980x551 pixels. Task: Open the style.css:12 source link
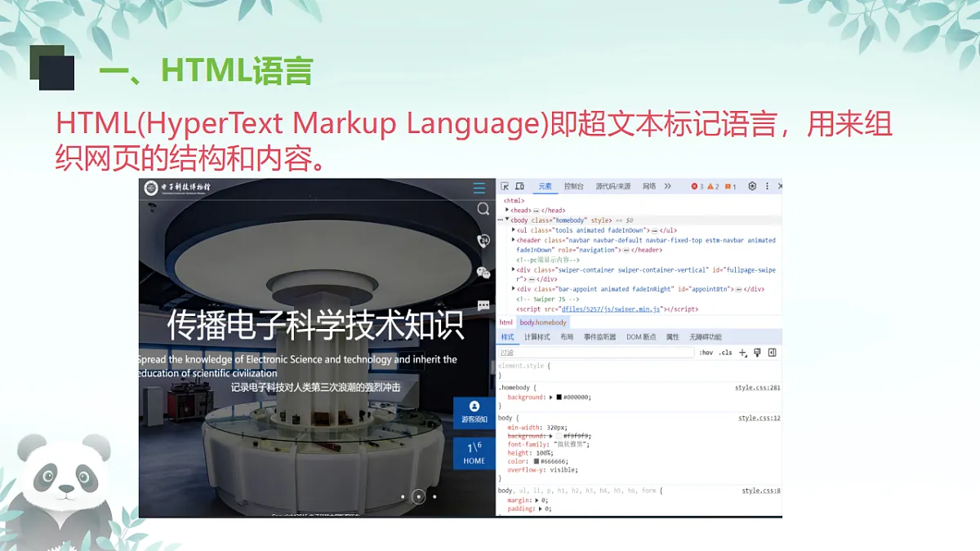(759, 418)
